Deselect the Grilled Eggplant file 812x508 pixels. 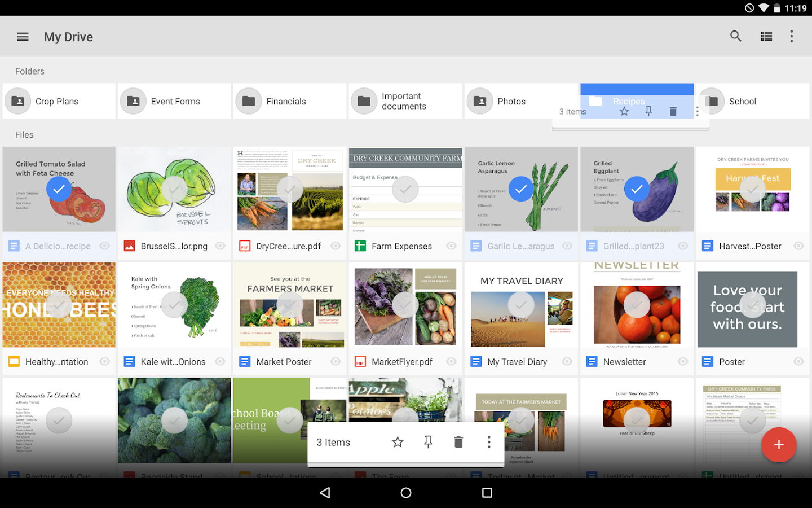(x=637, y=189)
